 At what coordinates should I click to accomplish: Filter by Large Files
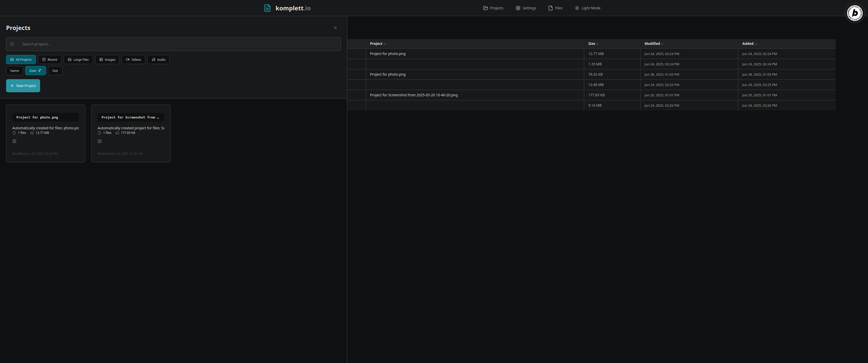(x=78, y=59)
